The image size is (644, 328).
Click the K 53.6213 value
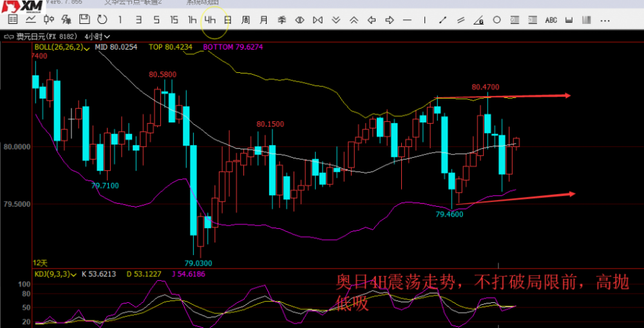tap(99, 274)
